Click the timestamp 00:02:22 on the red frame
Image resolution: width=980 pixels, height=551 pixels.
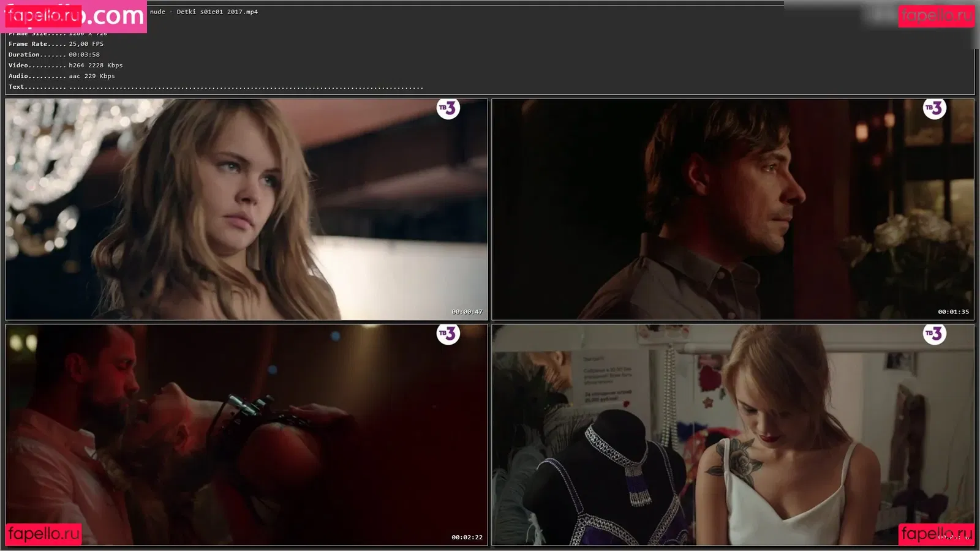468,537
